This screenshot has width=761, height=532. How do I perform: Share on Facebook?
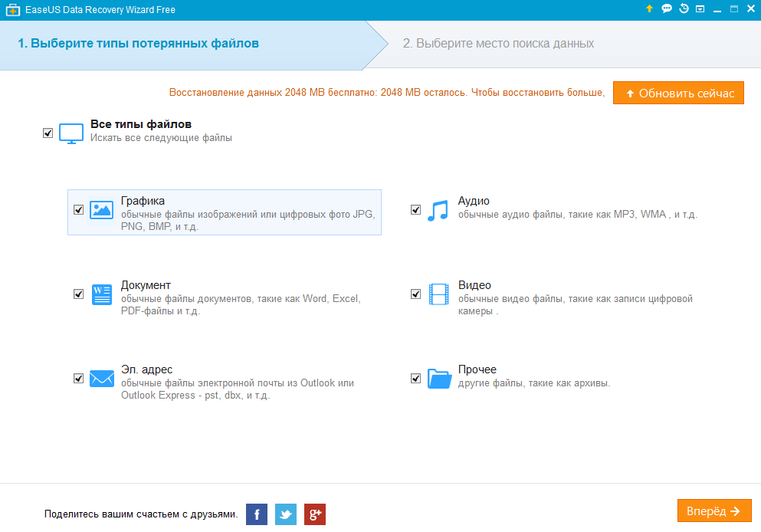(257, 514)
